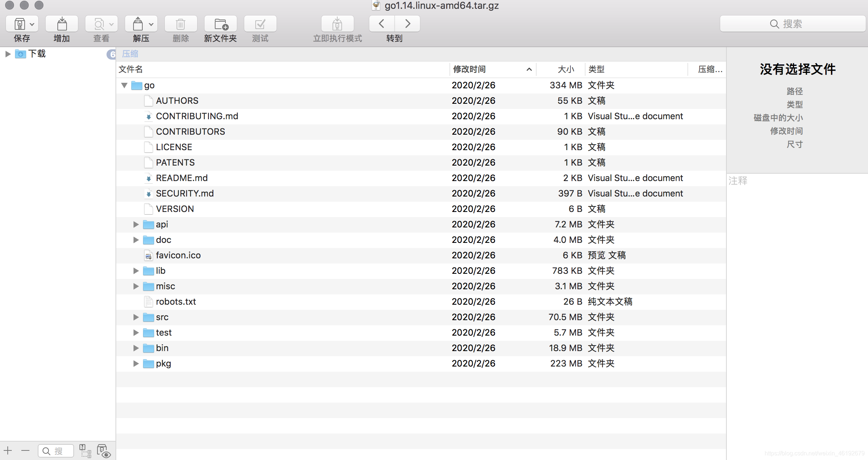
Task: Click the 纯文本文稿 type cell
Action: [610, 302]
